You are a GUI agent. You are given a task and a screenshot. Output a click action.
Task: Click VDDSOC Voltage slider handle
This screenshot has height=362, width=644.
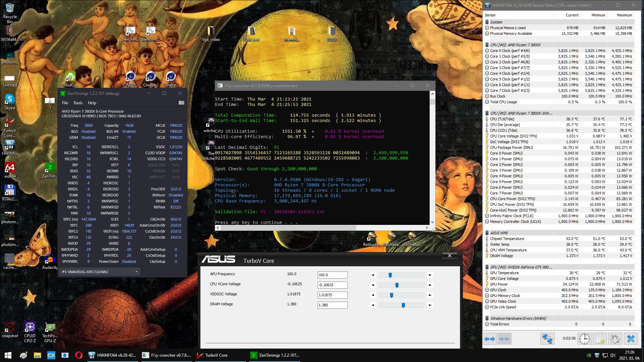click(x=391, y=295)
